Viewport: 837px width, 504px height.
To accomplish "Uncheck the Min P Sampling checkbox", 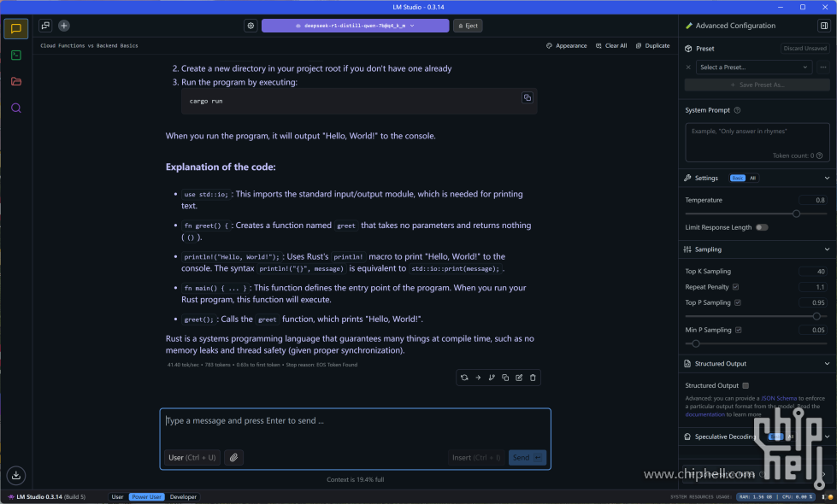I will click(739, 330).
